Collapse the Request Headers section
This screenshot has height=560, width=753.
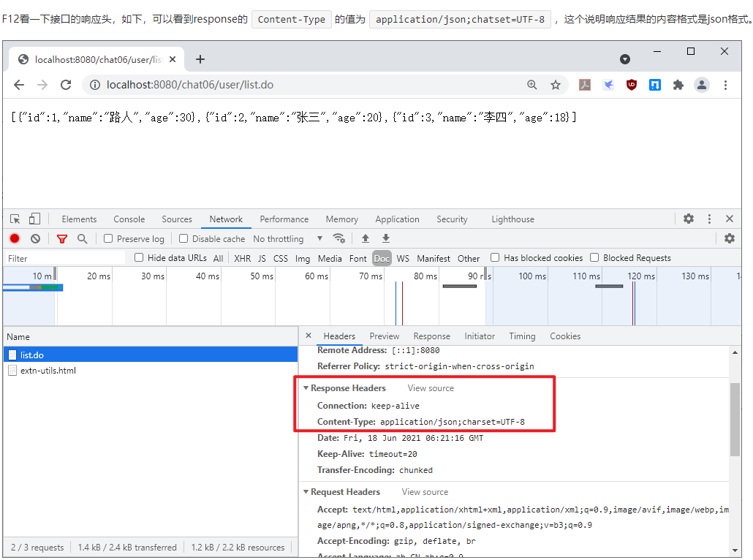point(306,492)
